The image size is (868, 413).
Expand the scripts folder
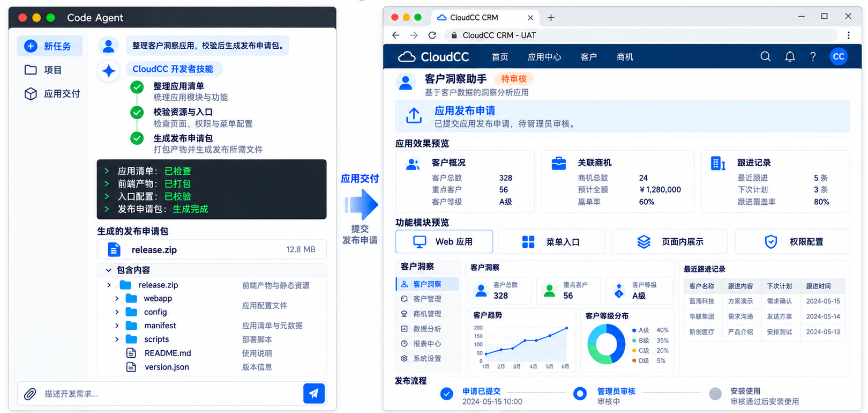[x=117, y=339]
